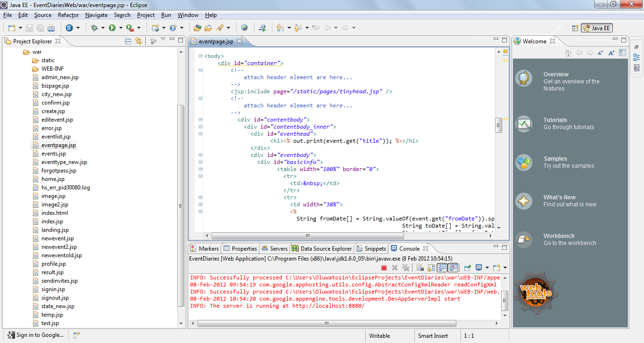Image resolution: width=644 pixels, height=343 pixels.
Task: Click the Google services icon in the toolbar
Action: (x=69, y=28)
